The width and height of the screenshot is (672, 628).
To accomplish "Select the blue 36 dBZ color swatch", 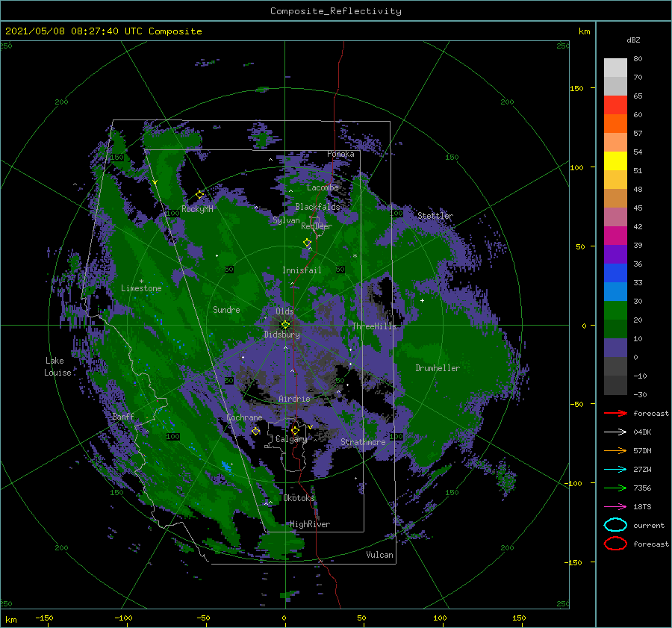I will click(x=615, y=273).
